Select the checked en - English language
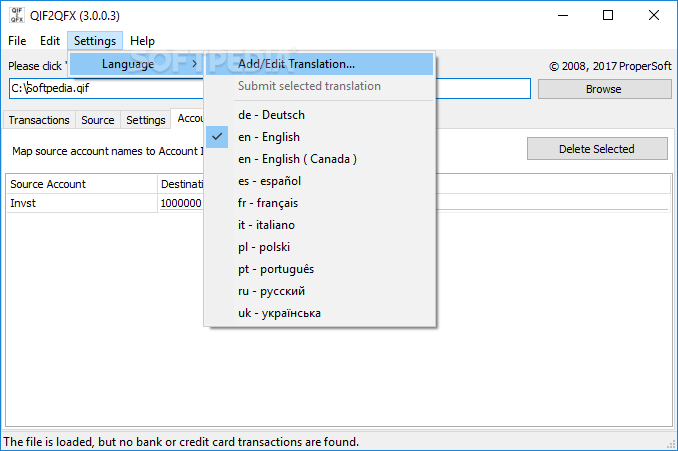This screenshot has width=678, height=451. (320, 137)
